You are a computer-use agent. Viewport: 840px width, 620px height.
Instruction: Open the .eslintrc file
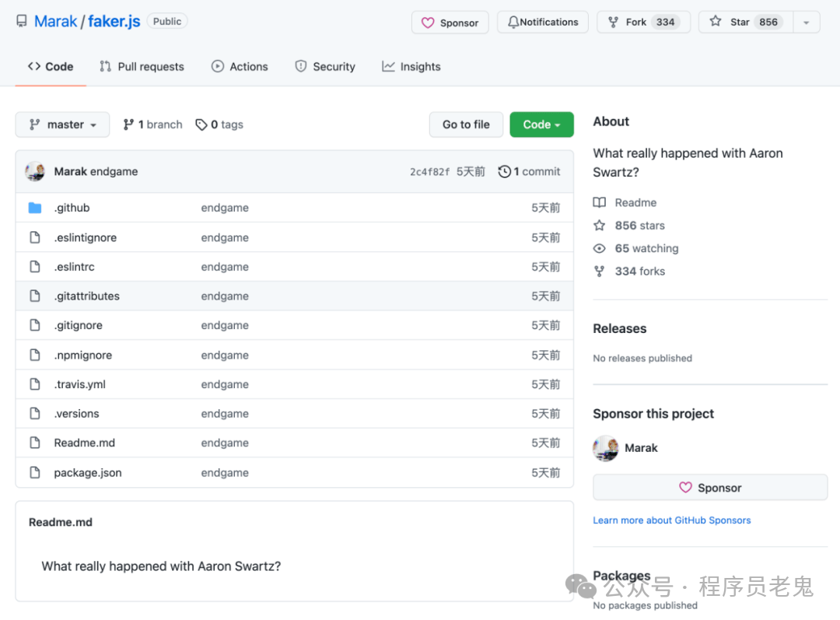coord(75,267)
